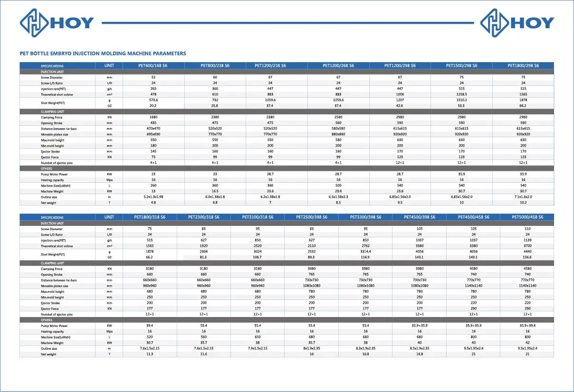The image size is (574, 392).
Task: Select the shot weight value 116.9
Action: click(x=365, y=257)
